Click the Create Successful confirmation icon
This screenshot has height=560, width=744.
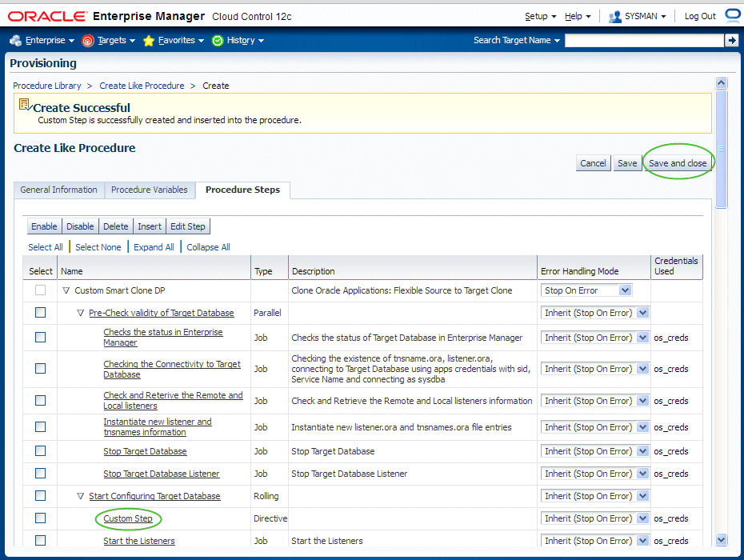point(25,105)
